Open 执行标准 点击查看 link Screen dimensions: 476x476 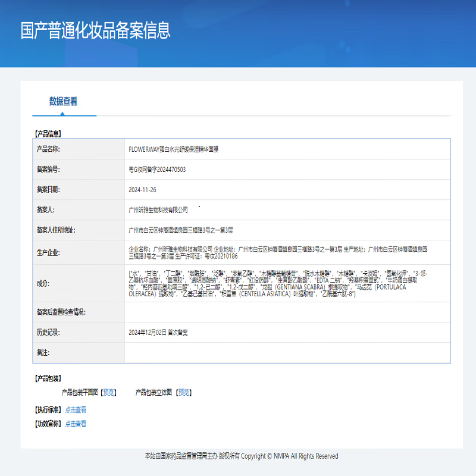(x=76, y=410)
